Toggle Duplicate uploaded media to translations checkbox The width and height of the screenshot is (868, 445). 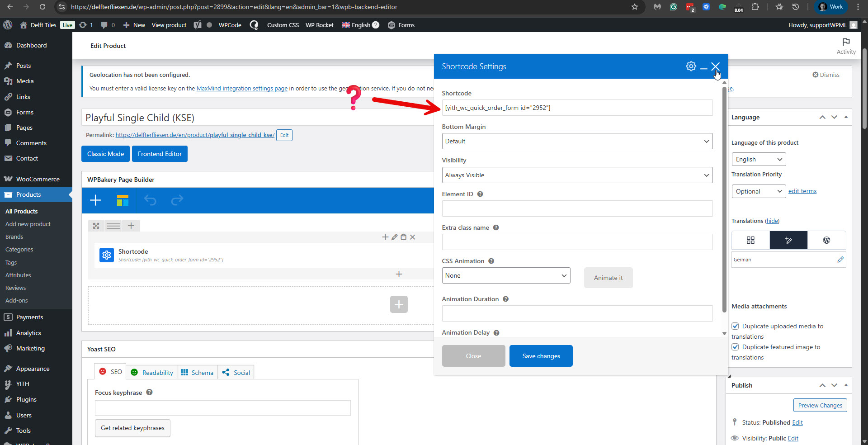click(735, 326)
